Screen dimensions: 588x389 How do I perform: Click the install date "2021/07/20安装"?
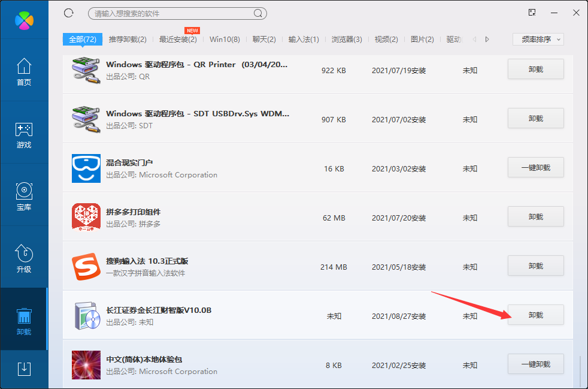tap(399, 218)
